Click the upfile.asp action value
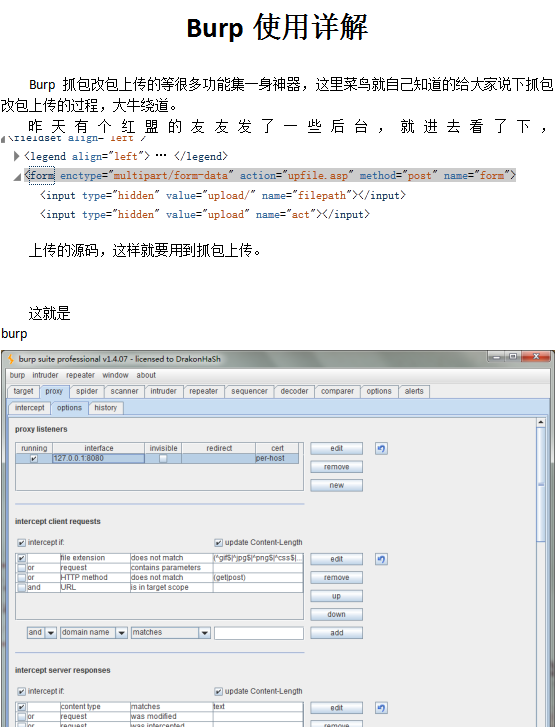Viewport: 560px width, 727px height. pos(318,176)
